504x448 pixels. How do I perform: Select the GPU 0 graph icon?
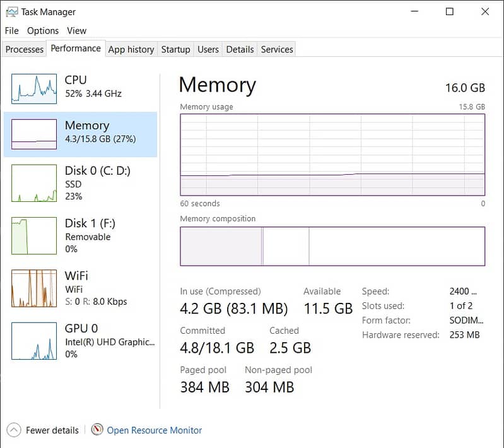[34, 341]
